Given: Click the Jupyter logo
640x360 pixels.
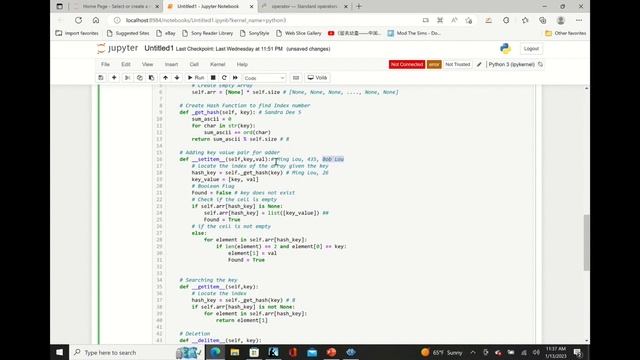Looking at the screenshot, I should coord(118,48).
